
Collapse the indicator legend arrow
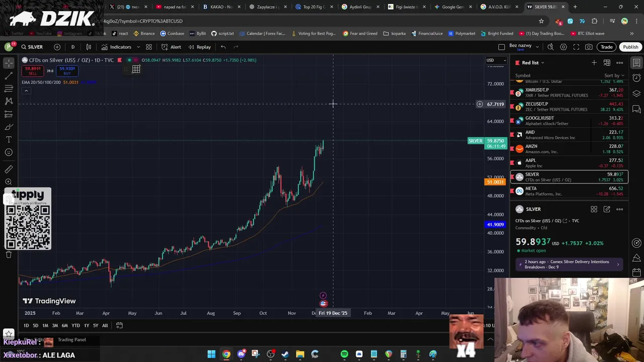coord(26,90)
